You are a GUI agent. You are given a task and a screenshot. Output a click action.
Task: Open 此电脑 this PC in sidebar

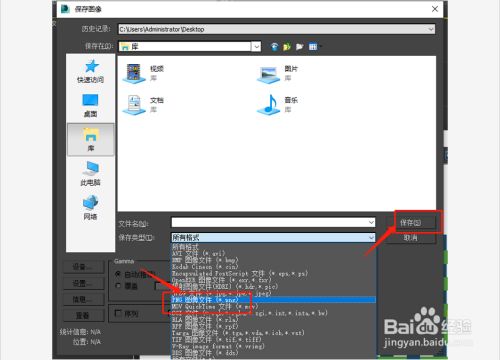(91, 174)
